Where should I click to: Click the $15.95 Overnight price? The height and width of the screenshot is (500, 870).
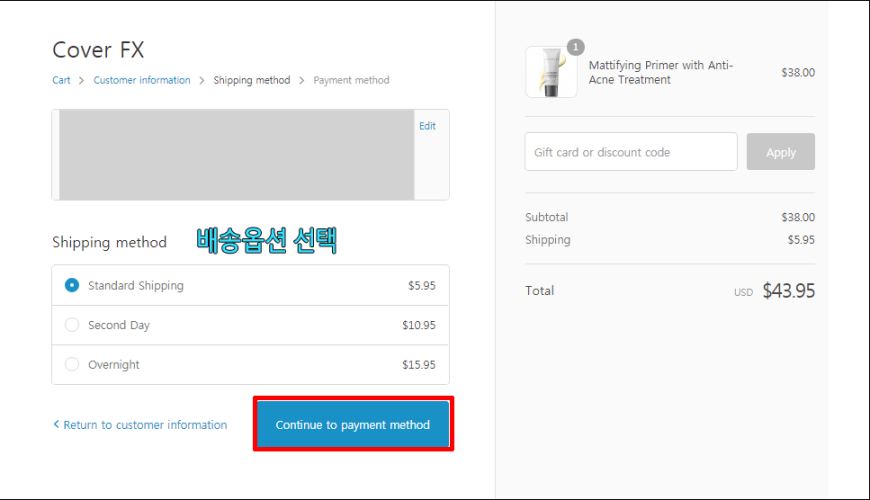419,365
